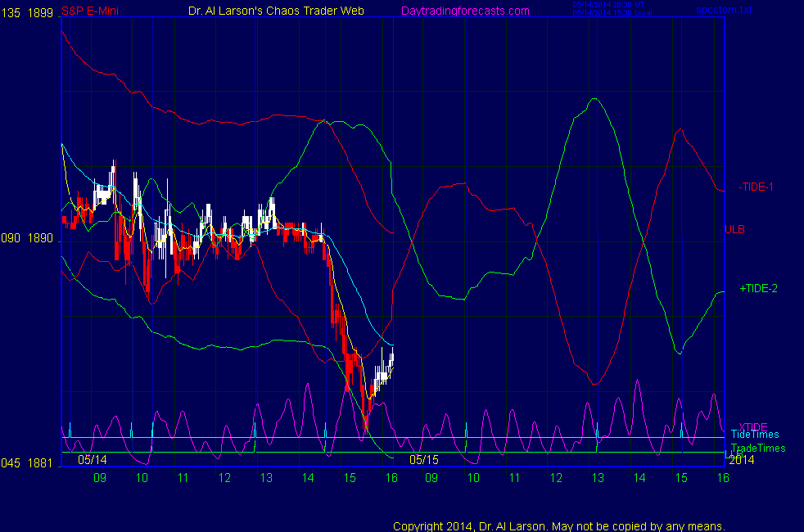Click the "13" hour label for the 05/15 session
The image size is (804, 532).
[598, 478]
